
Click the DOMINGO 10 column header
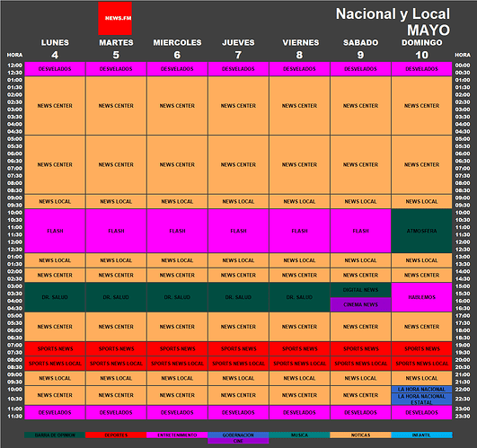pos(421,48)
